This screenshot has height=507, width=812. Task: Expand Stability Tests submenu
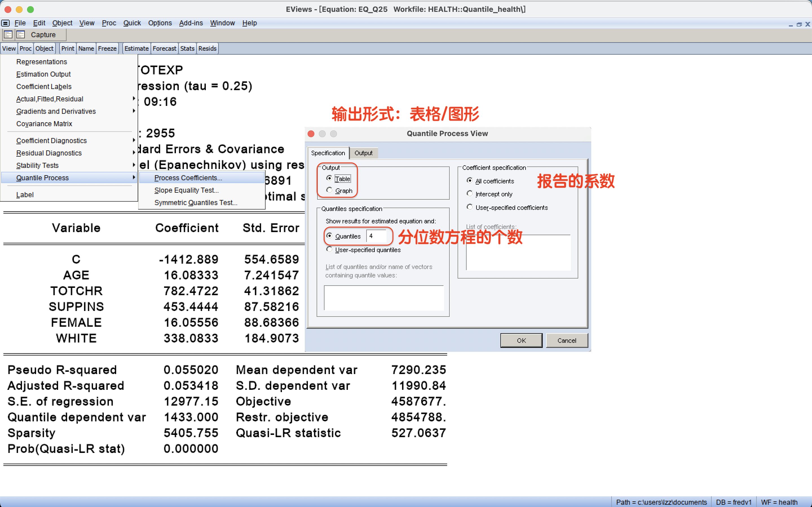(x=37, y=165)
